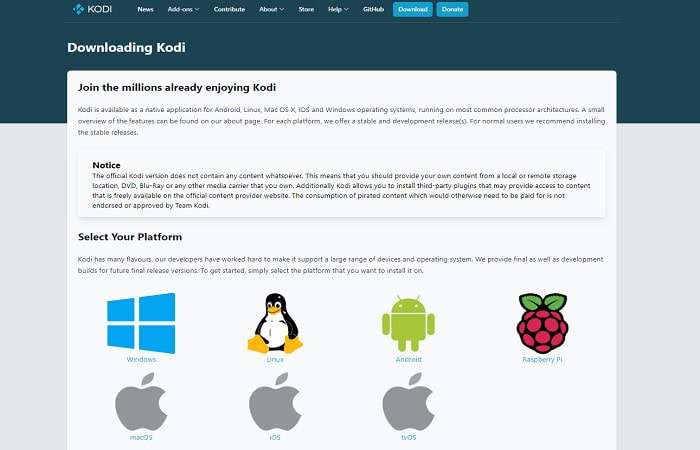Click the Donate button

(452, 9)
